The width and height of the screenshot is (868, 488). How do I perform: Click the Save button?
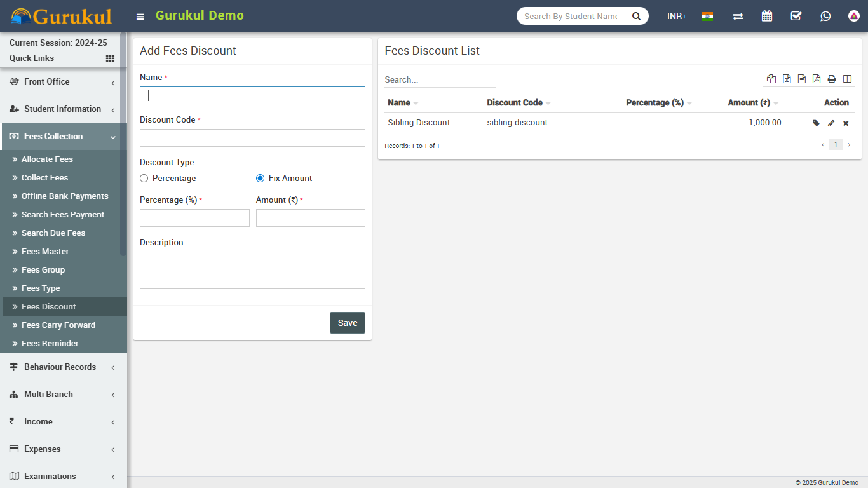pyautogui.click(x=347, y=323)
